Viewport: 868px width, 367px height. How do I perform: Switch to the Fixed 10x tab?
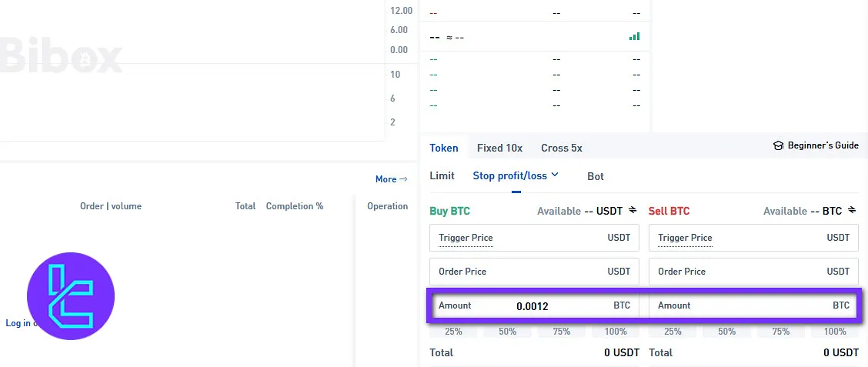coord(500,148)
